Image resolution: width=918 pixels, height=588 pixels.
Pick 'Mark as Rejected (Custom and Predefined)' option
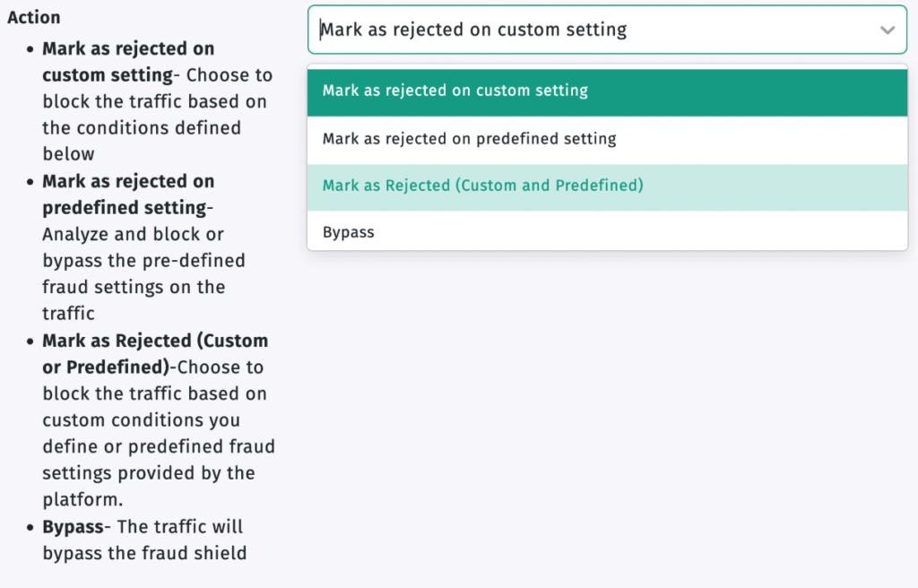pos(482,186)
